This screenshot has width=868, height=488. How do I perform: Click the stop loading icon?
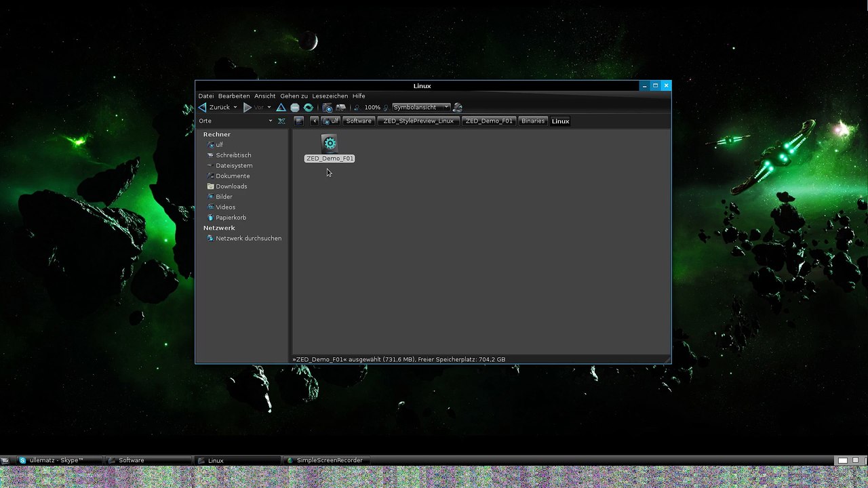click(x=295, y=107)
